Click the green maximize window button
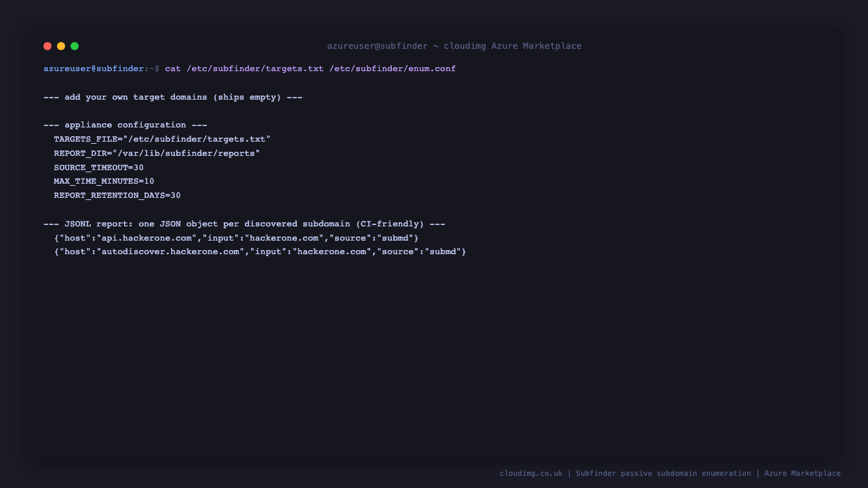This screenshot has height=488, width=868. pyautogui.click(x=75, y=46)
